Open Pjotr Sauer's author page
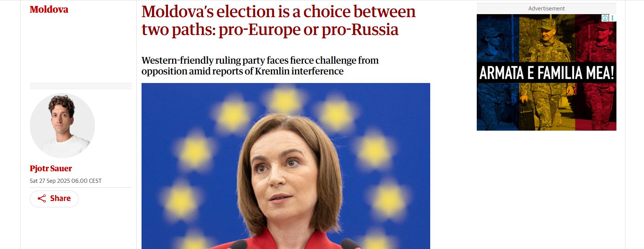The height and width of the screenshot is (249, 644). click(x=51, y=168)
